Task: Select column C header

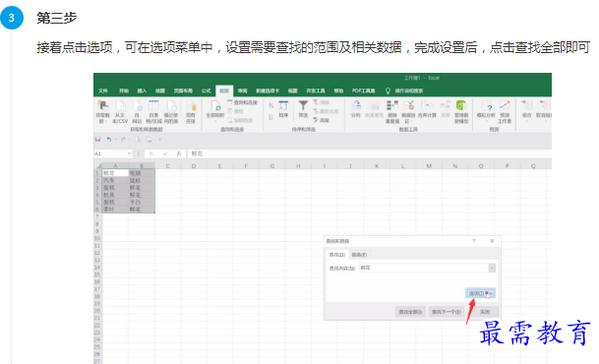Action: pyautogui.click(x=168, y=165)
